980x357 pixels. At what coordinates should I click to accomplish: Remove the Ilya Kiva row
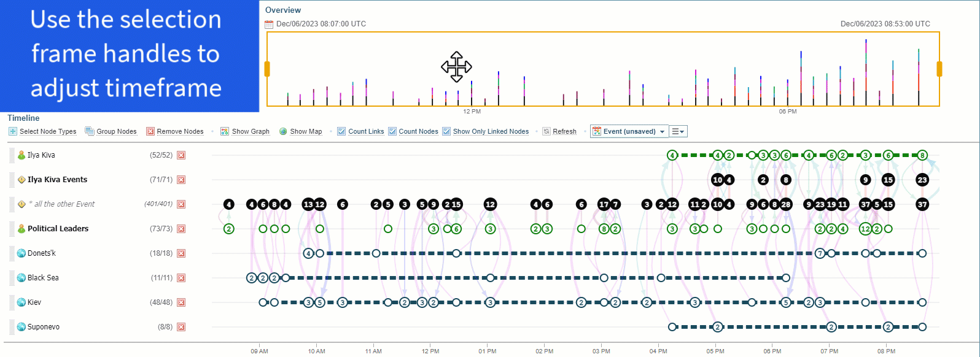point(181,155)
